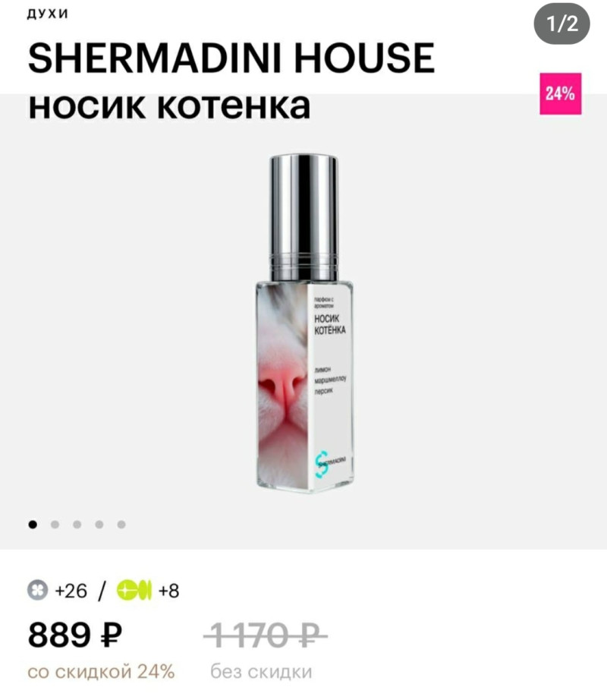Jump to the fifth carousel dot
The height and width of the screenshot is (700, 607).
(x=121, y=525)
